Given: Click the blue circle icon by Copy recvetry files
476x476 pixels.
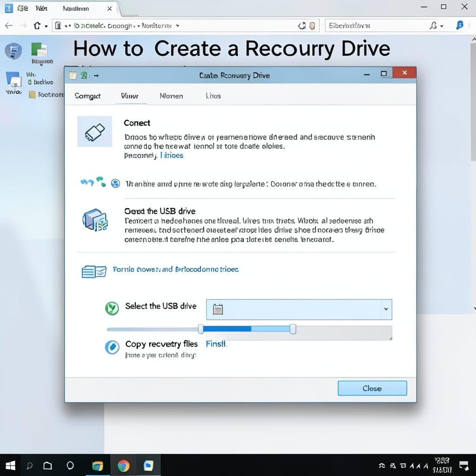Looking at the screenshot, I should [x=112, y=347].
